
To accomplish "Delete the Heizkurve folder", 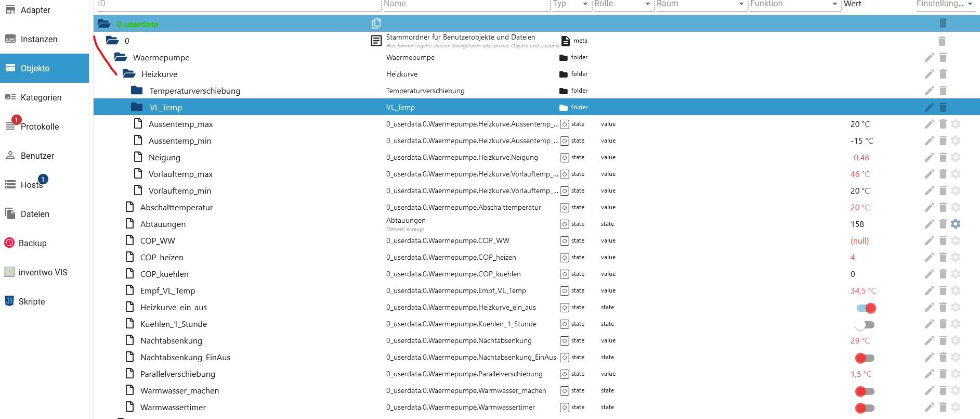I will click(x=943, y=74).
